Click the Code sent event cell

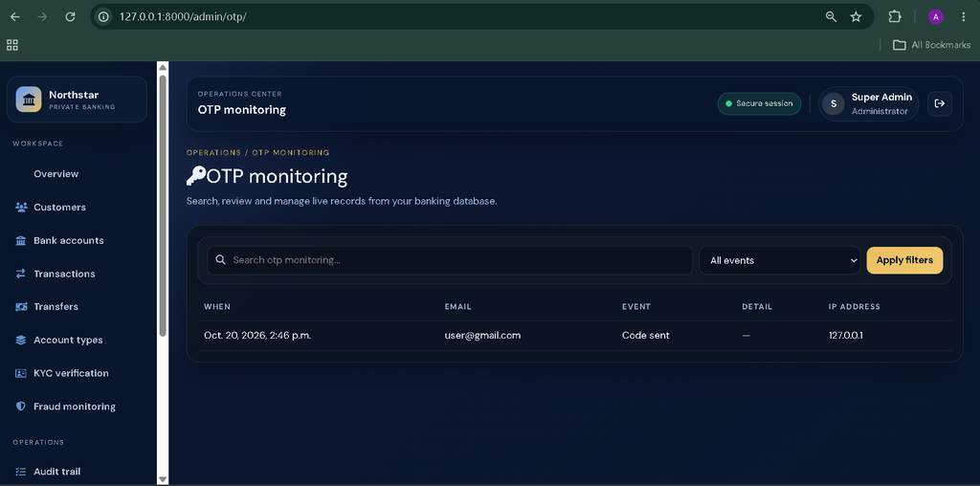click(x=646, y=336)
